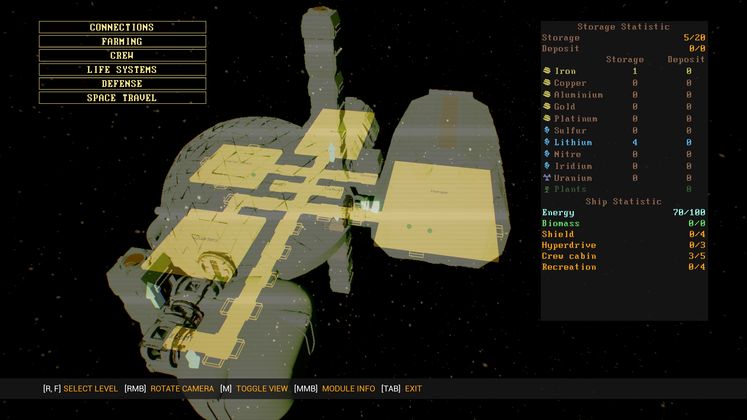Viewport: 747px width, 420px height.
Task: Open the CONNECTIONS menu button
Action: click(122, 27)
